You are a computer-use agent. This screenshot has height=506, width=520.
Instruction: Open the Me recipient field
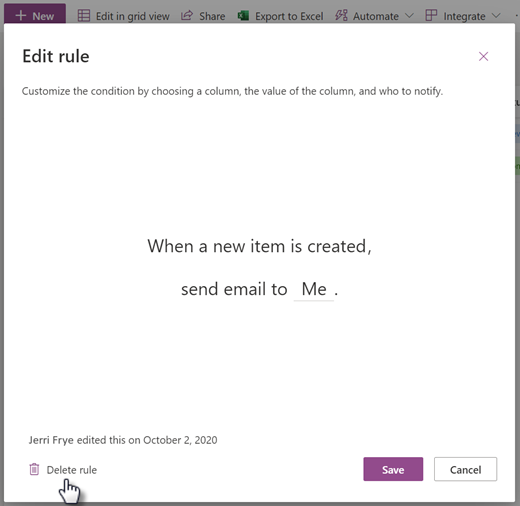tap(314, 289)
